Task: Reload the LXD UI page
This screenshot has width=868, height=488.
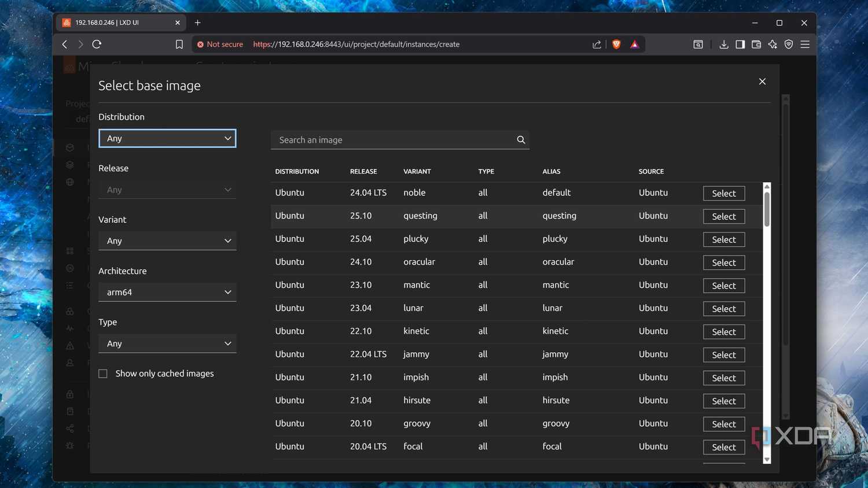Action: (97, 45)
